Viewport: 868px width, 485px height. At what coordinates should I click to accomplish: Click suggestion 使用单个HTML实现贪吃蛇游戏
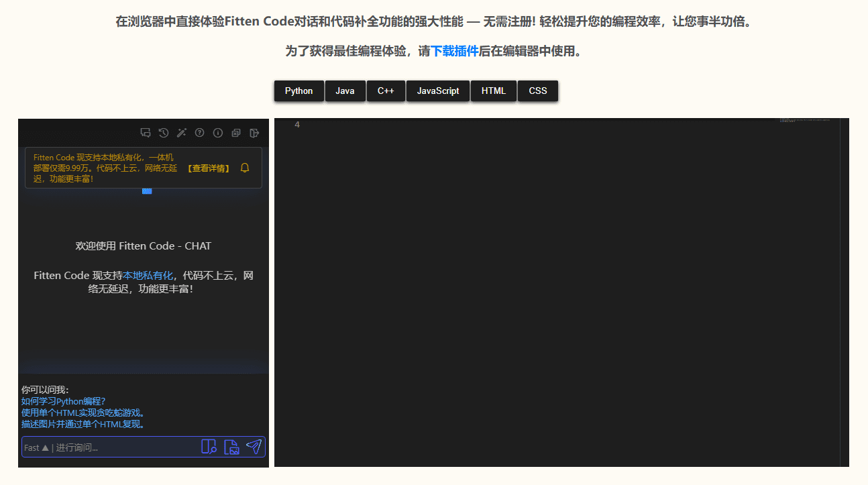pyautogui.click(x=84, y=413)
